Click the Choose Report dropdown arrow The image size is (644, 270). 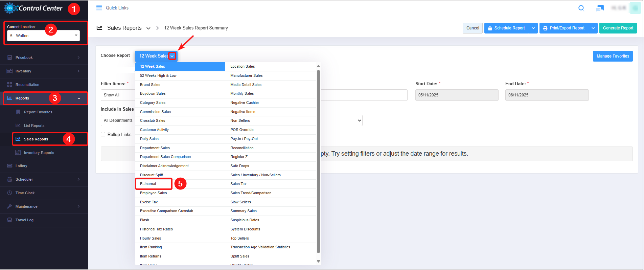[172, 56]
